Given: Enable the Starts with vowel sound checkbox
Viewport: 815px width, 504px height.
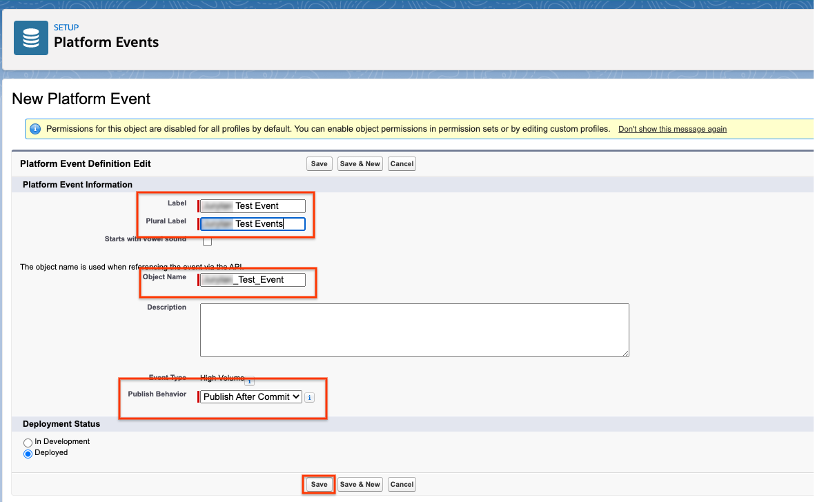Looking at the screenshot, I should 207,241.
